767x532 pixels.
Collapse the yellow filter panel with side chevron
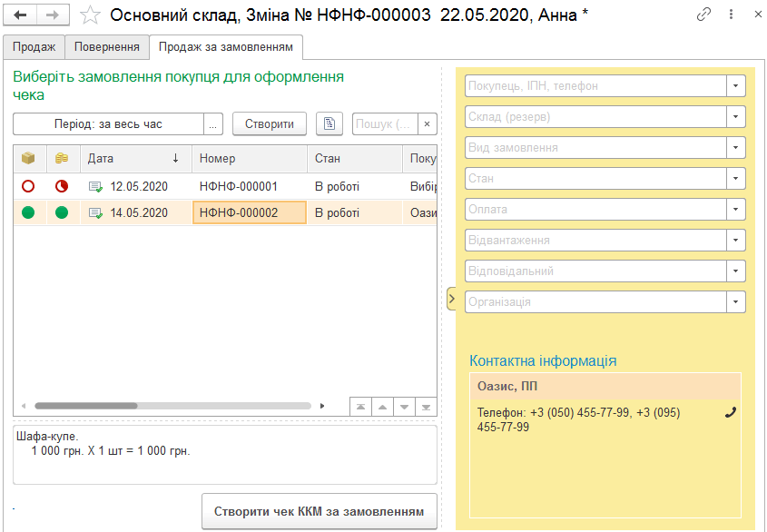tap(451, 299)
